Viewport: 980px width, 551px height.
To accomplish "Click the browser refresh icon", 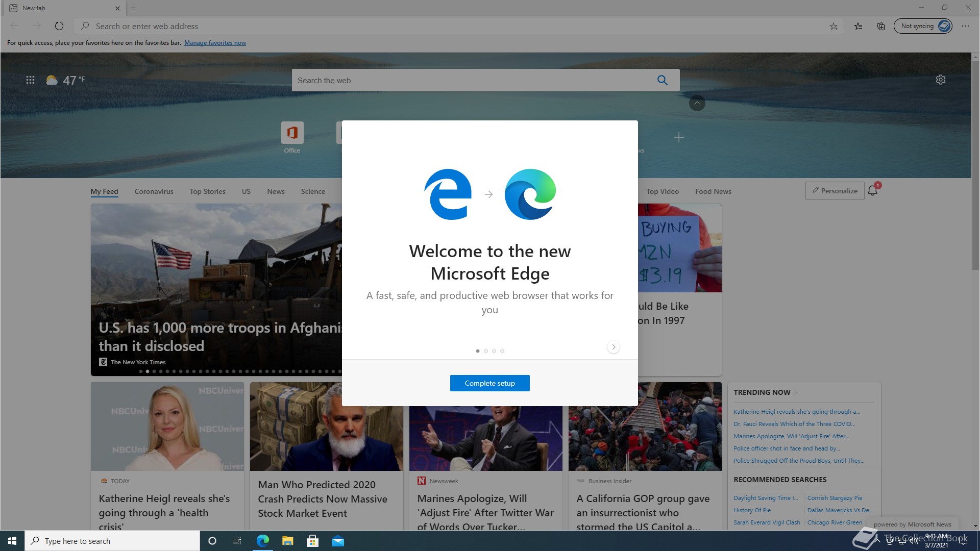I will pos(59,26).
